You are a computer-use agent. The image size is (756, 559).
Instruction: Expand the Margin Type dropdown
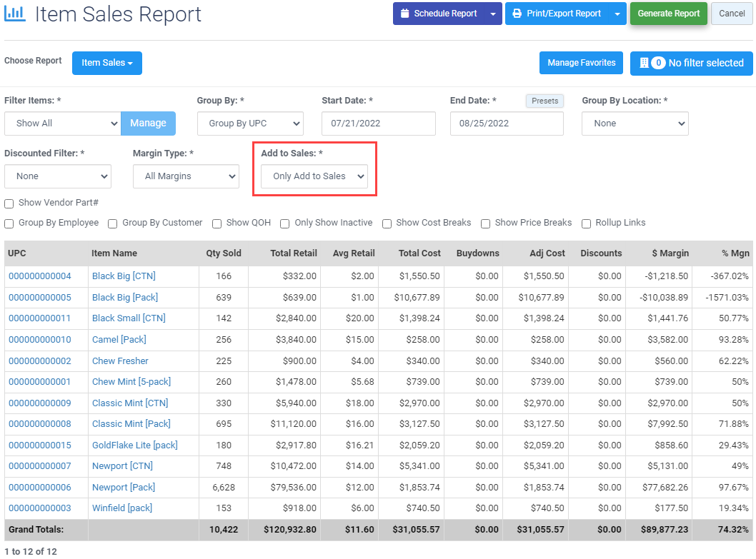click(x=186, y=176)
